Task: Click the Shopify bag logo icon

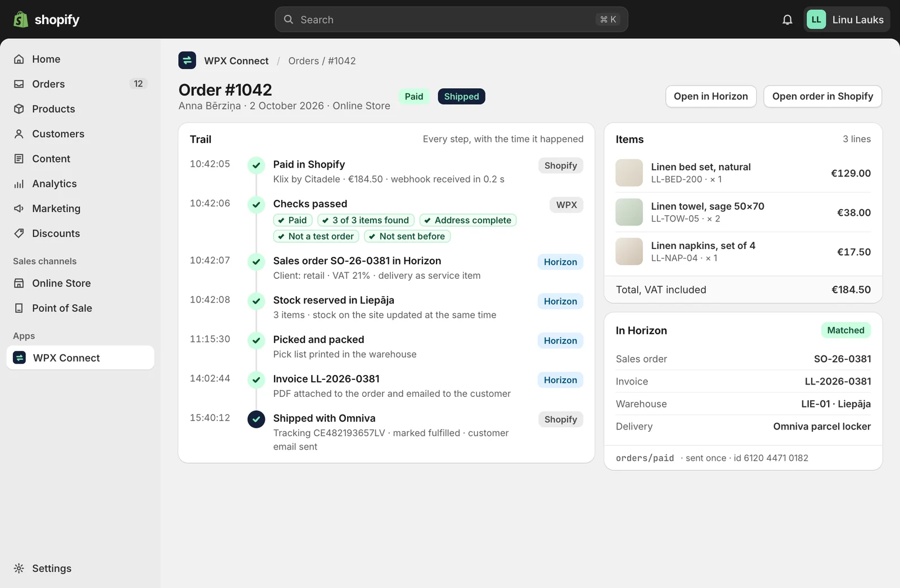Action: [21, 20]
